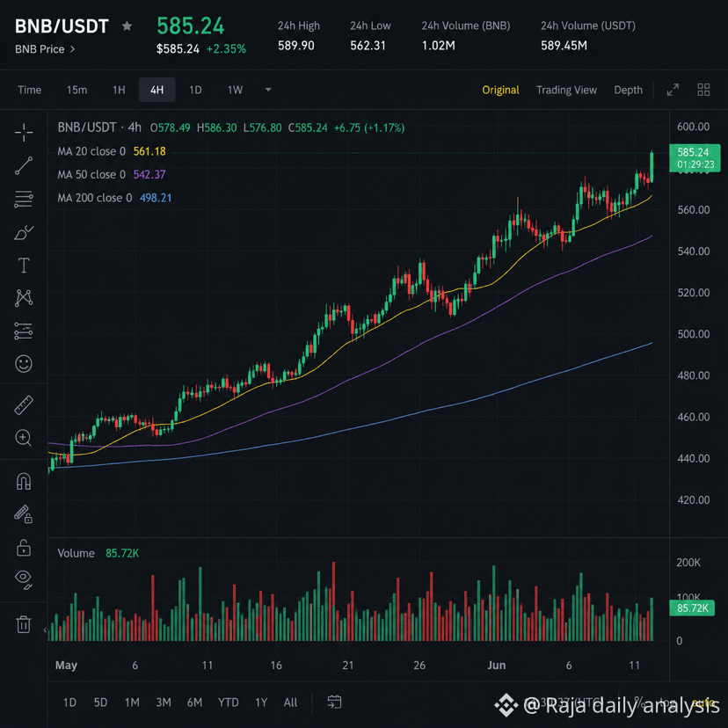Click the Jun date on time axis
The image size is (728, 728).
point(496,666)
